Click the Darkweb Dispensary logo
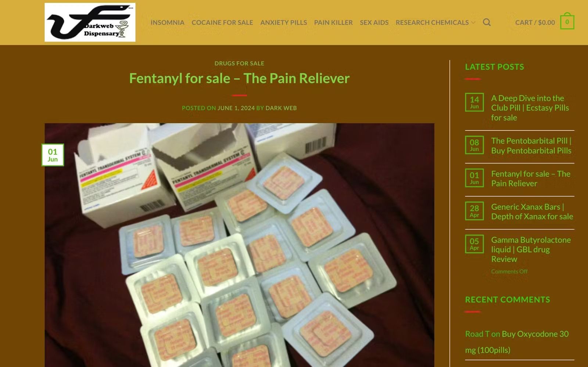Screen dimensions: 588x367 click(x=90, y=22)
